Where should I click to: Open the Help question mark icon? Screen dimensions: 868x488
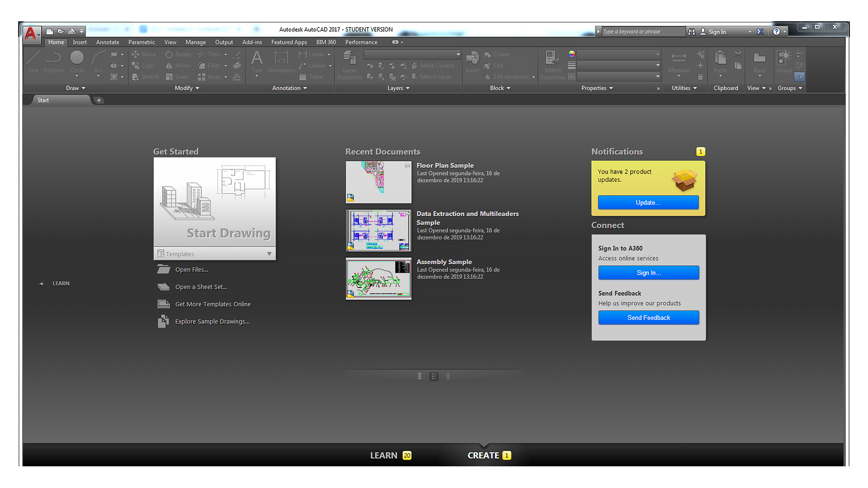[x=776, y=32]
